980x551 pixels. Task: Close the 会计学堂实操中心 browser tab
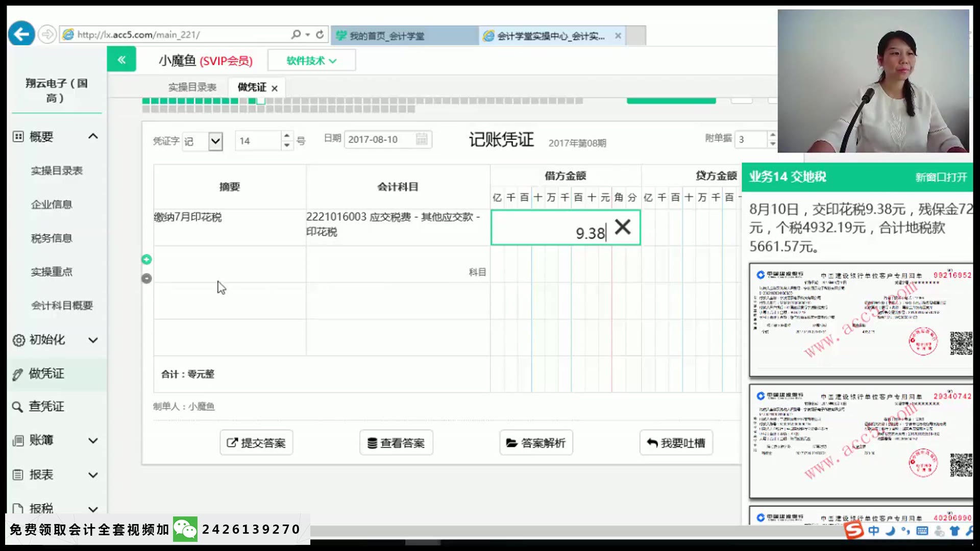pyautogui.click(x=618, y=36)
